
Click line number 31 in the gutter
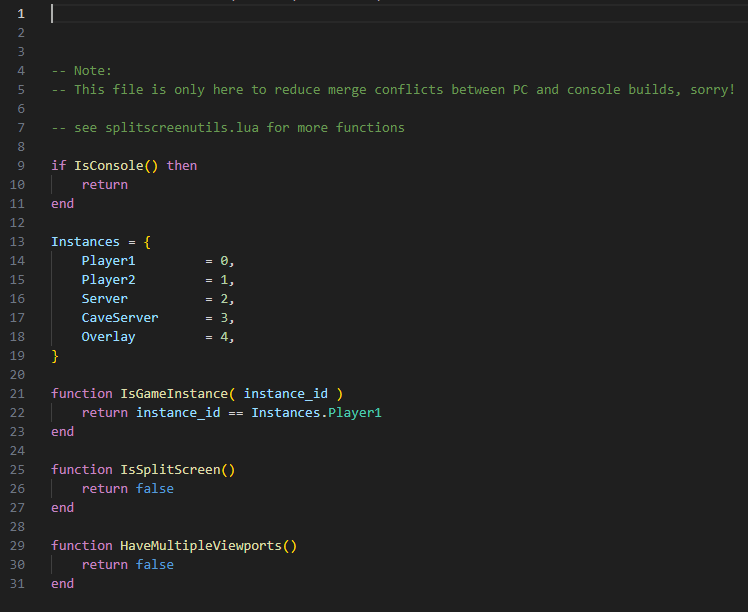pos(20,584)
